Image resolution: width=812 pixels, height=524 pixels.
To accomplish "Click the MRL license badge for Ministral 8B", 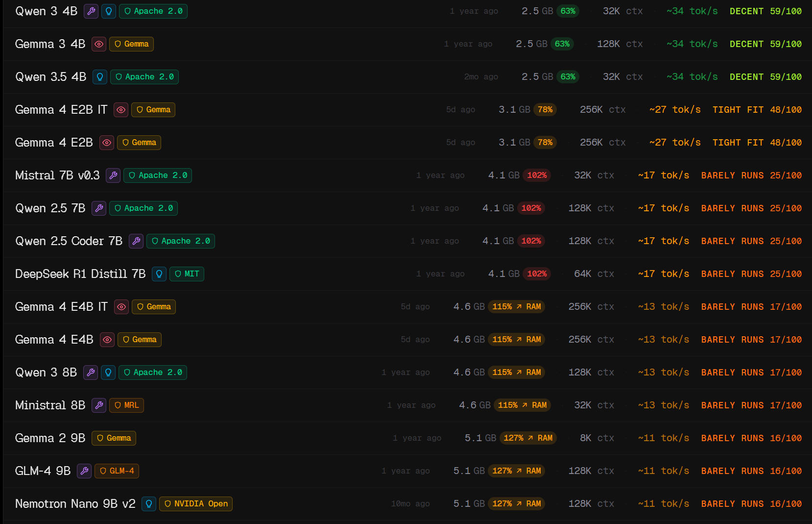I will [126, 405].
